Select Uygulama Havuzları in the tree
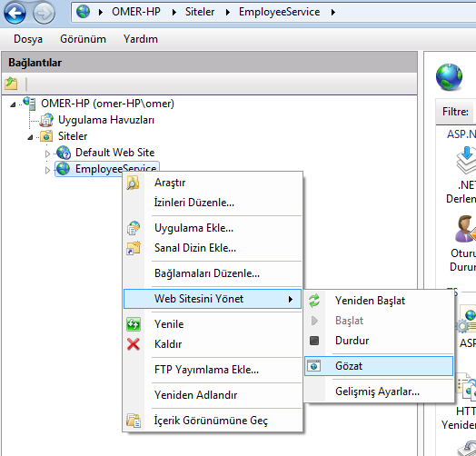476x456 pixels. click(x=106, y=120)
